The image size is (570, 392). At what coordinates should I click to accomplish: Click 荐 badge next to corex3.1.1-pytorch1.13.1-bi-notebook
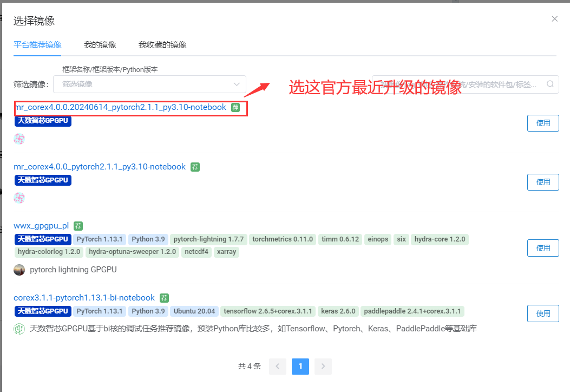pos(165,298)
